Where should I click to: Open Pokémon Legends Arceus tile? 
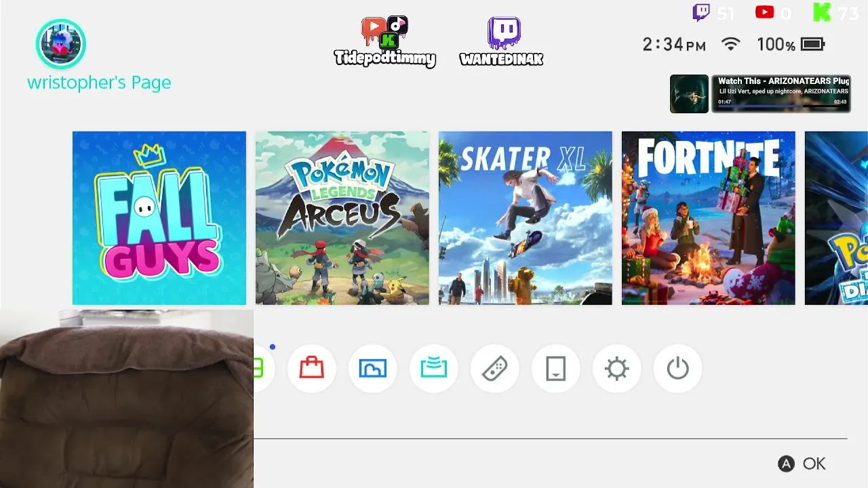[x=342, y=218]
